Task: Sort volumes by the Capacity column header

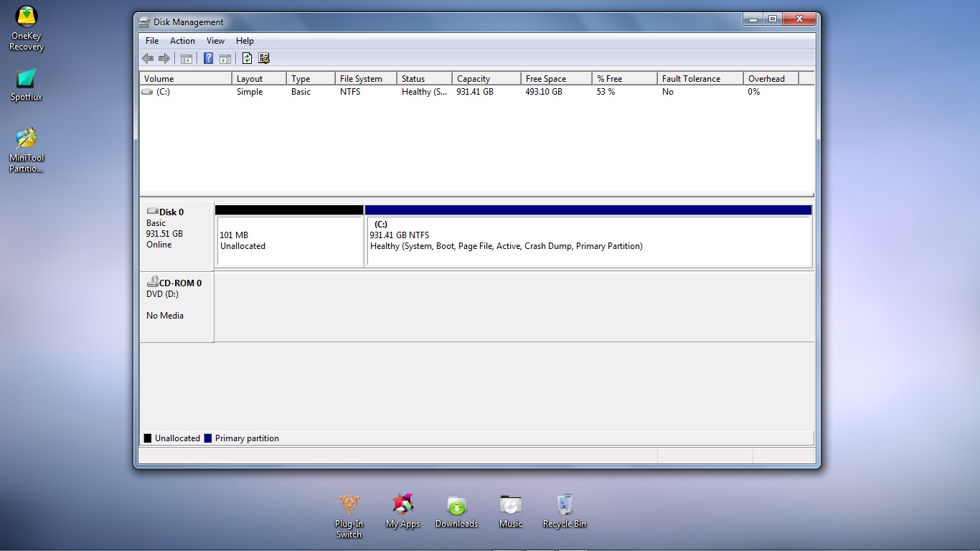Action: tap(486, 79)
